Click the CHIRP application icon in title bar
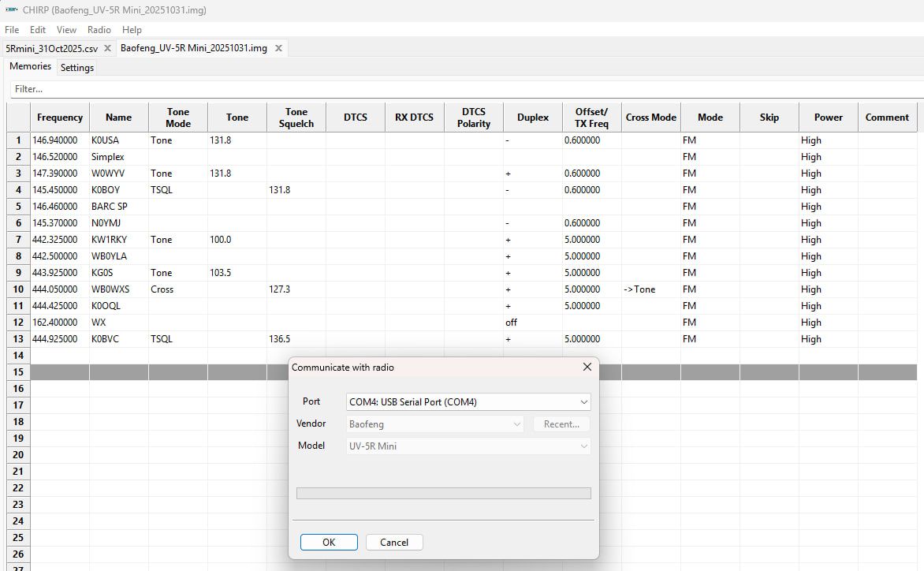This screenshot has height=571, width=924. coord(11,10)
